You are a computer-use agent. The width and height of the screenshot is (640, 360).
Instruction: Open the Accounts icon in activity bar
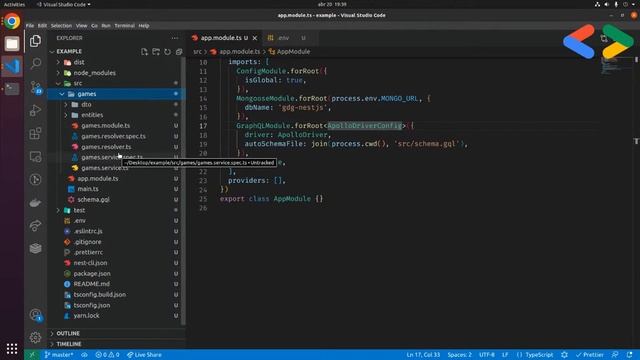coord(36,315)
